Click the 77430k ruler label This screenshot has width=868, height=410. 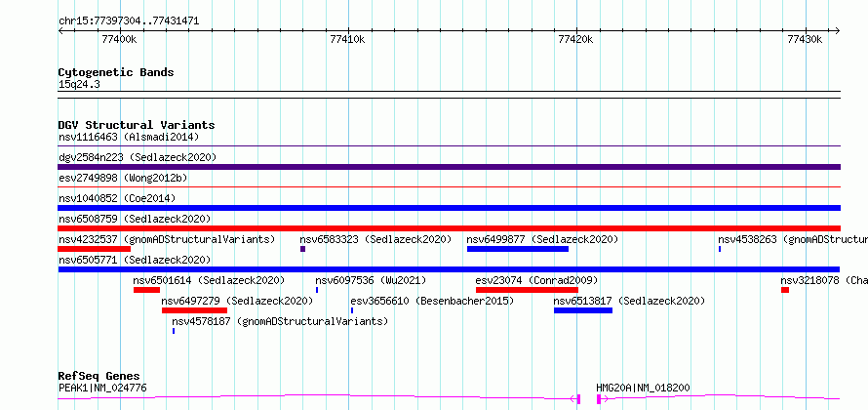click(805, 39)
